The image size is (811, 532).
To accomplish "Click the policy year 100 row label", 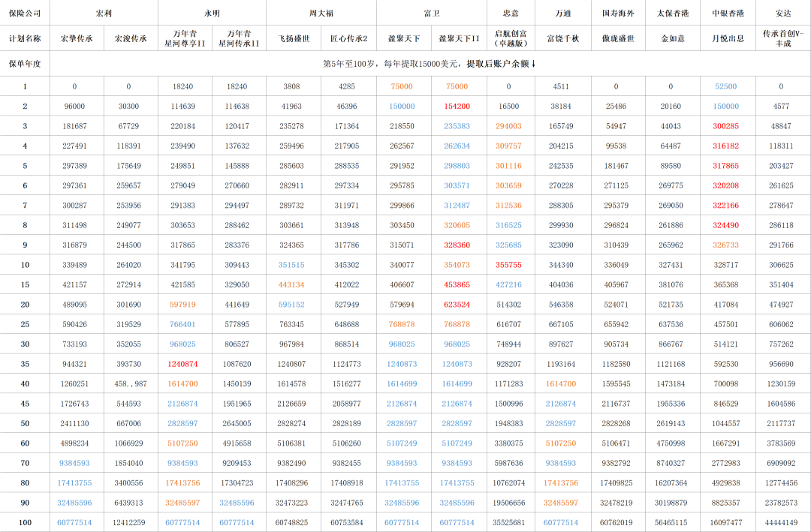I will [x=25, y=522].
